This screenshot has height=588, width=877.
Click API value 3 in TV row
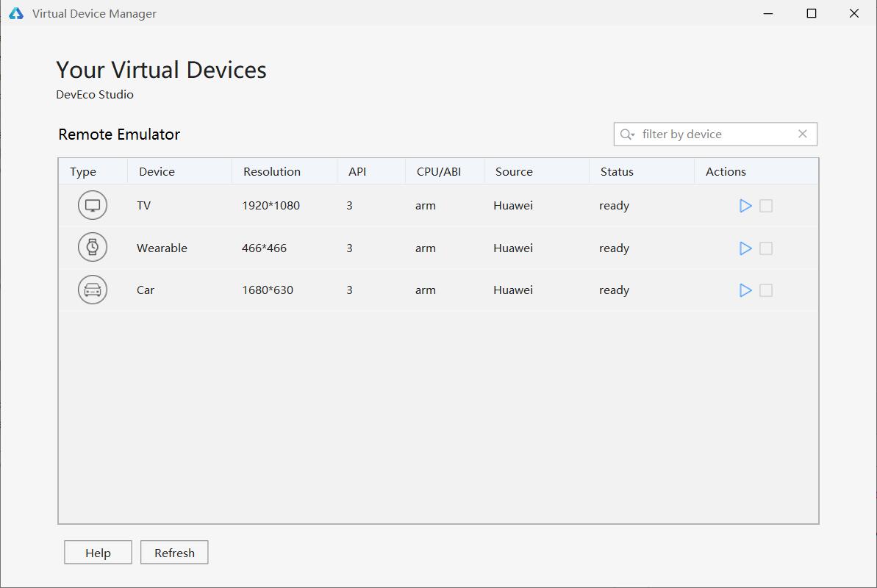350,205
